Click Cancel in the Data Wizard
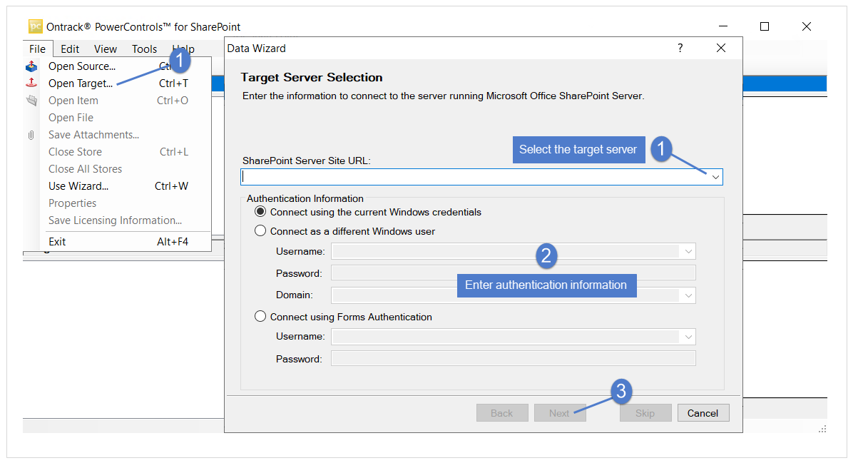 click(703, 413)
